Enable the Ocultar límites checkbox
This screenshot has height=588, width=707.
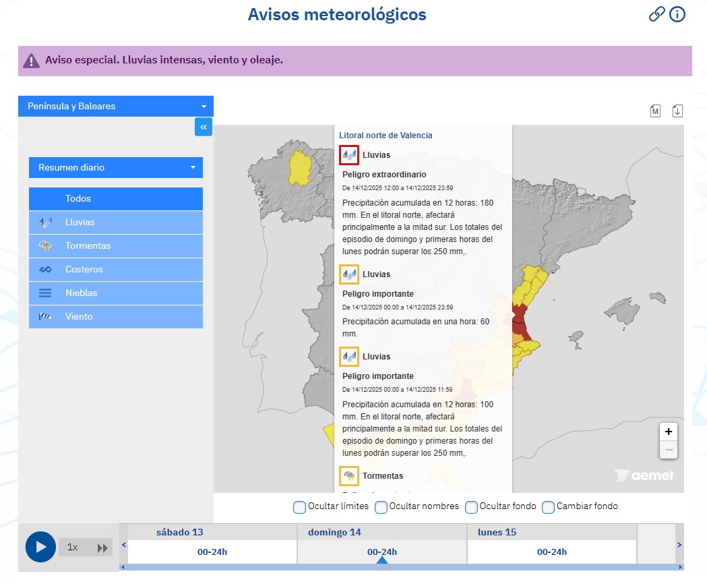299,506
